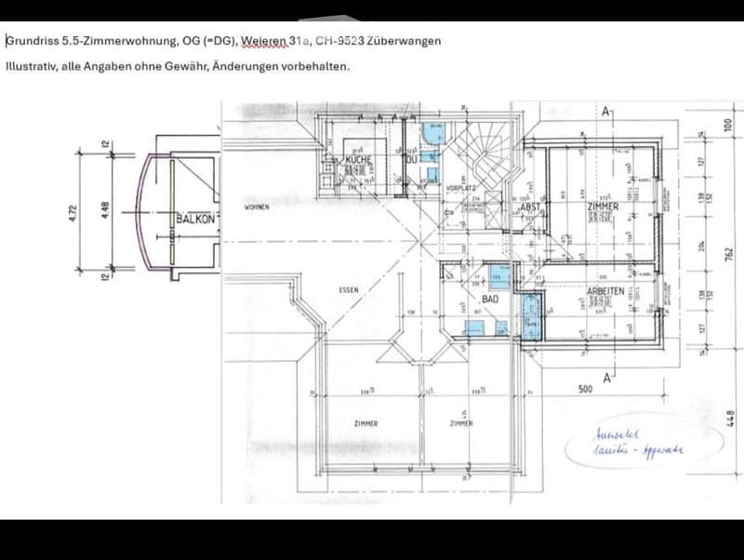Viewport: 744px width, 560px height.
Task: Click the "VORPLATZ" label near the staircase
Action: [460, 189]
